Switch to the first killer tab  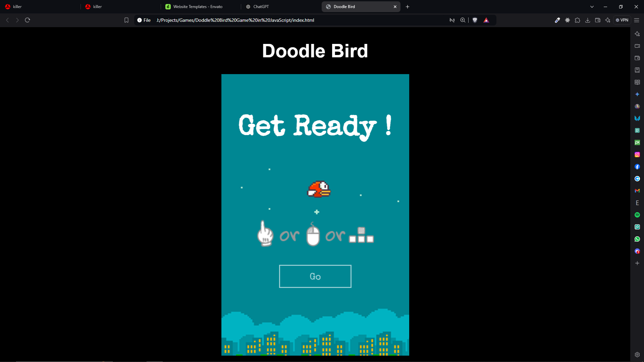40,7
